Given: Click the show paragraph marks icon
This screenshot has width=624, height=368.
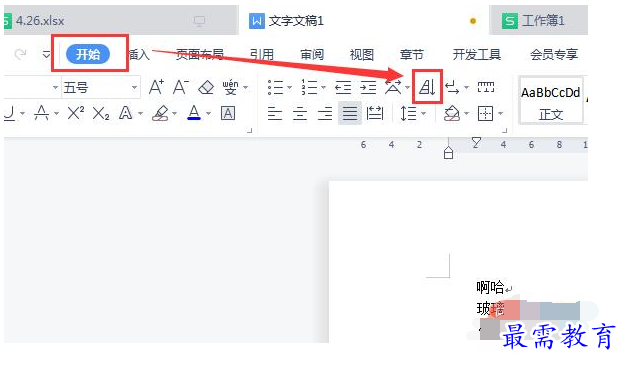Looking at the screenshot, I should 452,87.
